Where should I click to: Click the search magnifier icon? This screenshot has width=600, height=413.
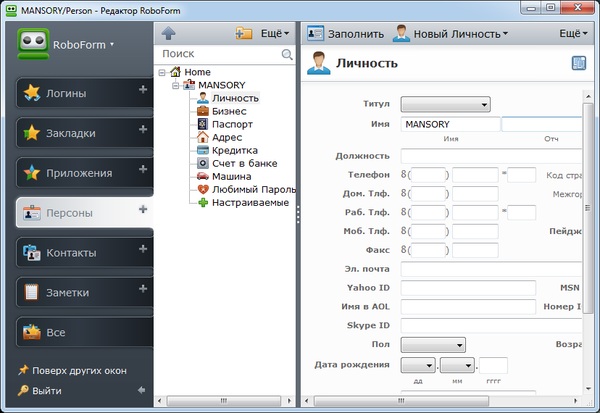(288, 54)
